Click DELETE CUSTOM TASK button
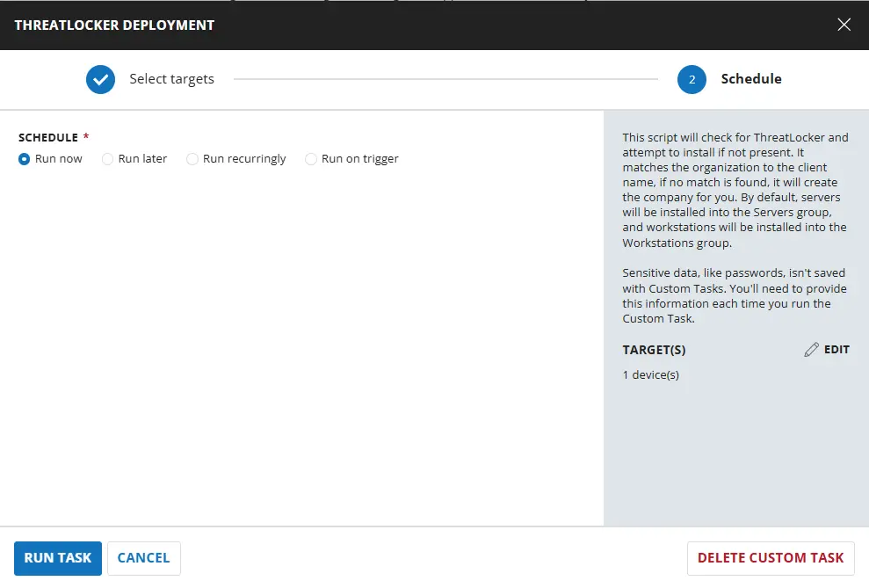 (771, 558)
